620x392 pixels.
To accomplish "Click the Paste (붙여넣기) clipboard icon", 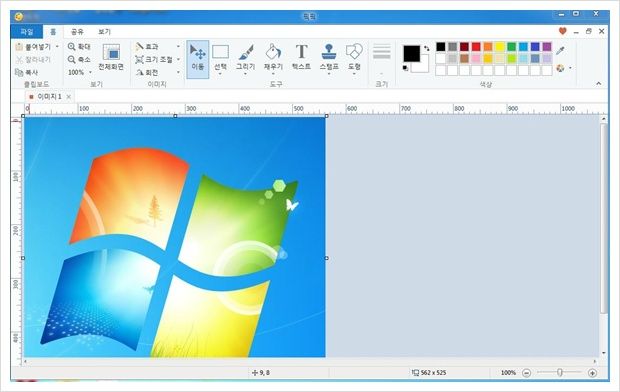I will tap(19, 47).
